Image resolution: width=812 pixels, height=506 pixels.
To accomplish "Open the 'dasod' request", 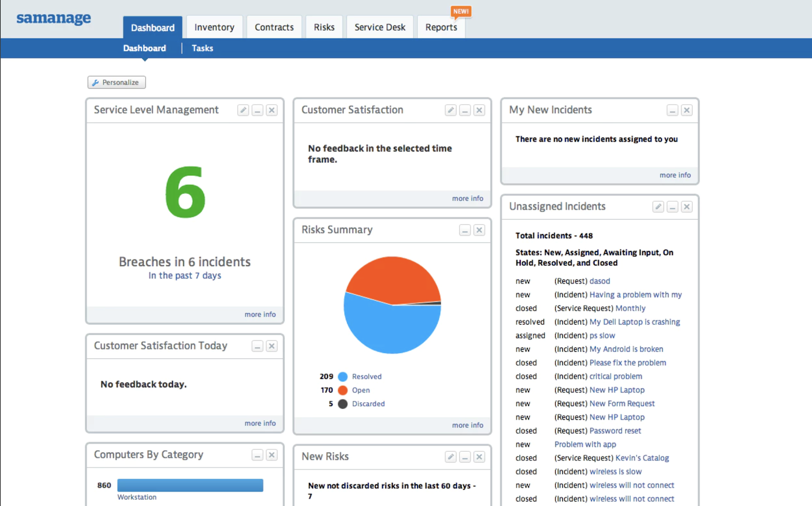I will [600, 281].
